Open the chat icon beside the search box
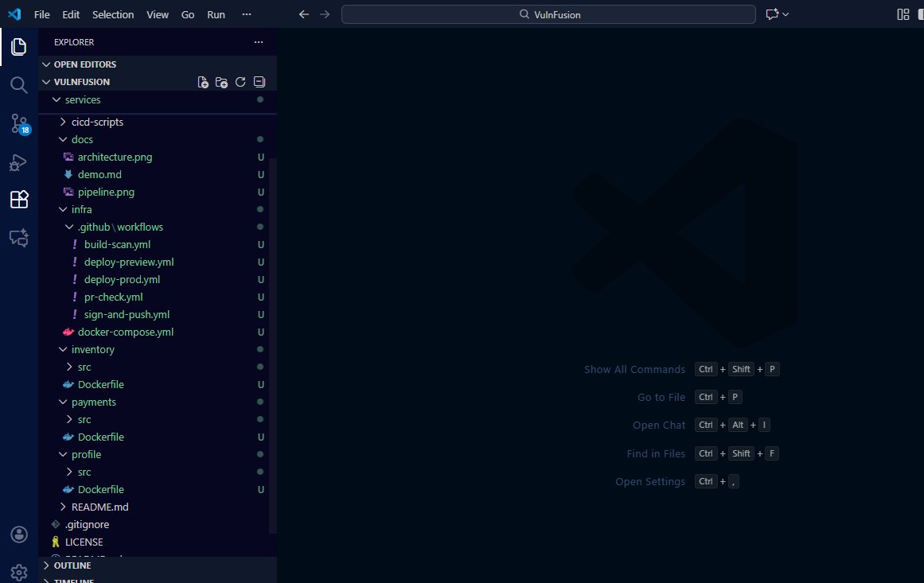Image resolution: width=924 pixels, height=583 pixels. pyautogui.click(x=772, y=14)
